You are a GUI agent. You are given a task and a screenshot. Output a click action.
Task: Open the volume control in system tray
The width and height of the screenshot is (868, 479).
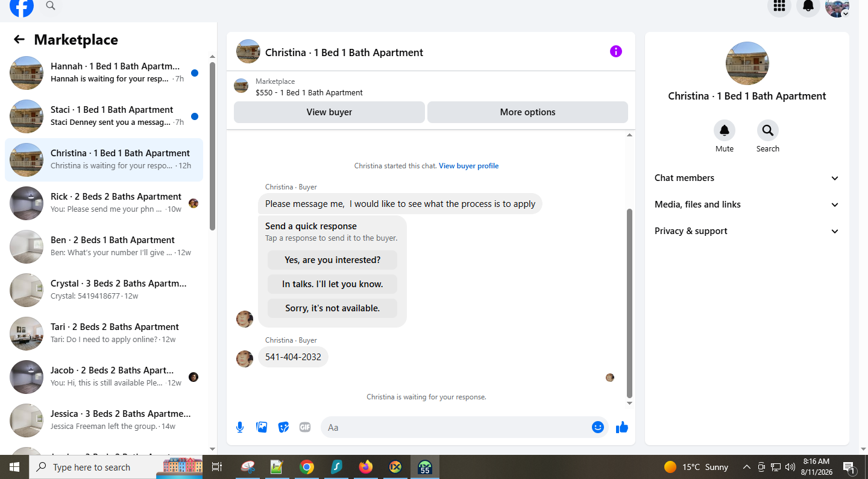(x=790, y=467)
